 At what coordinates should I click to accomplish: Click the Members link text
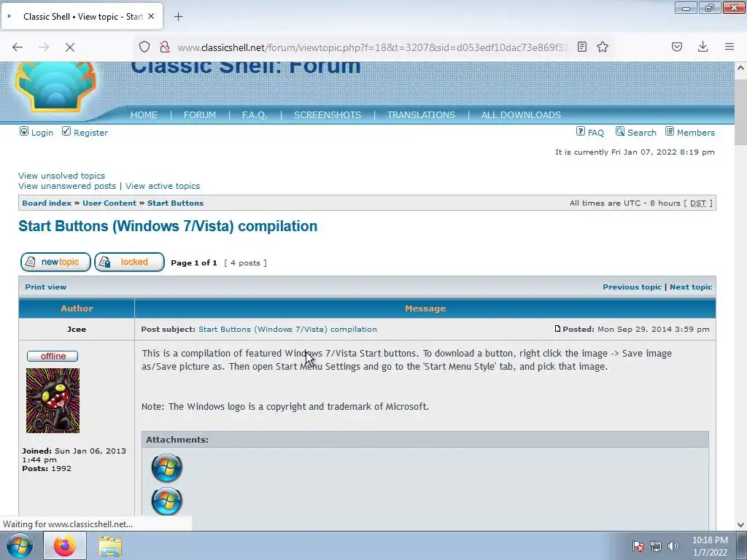point(695,133)
